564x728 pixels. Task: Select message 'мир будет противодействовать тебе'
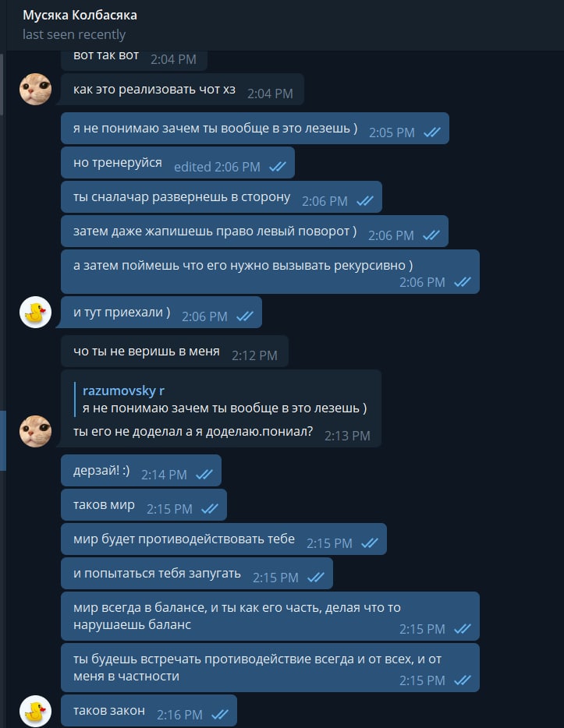pyautogui.click(x=223, y=539)
